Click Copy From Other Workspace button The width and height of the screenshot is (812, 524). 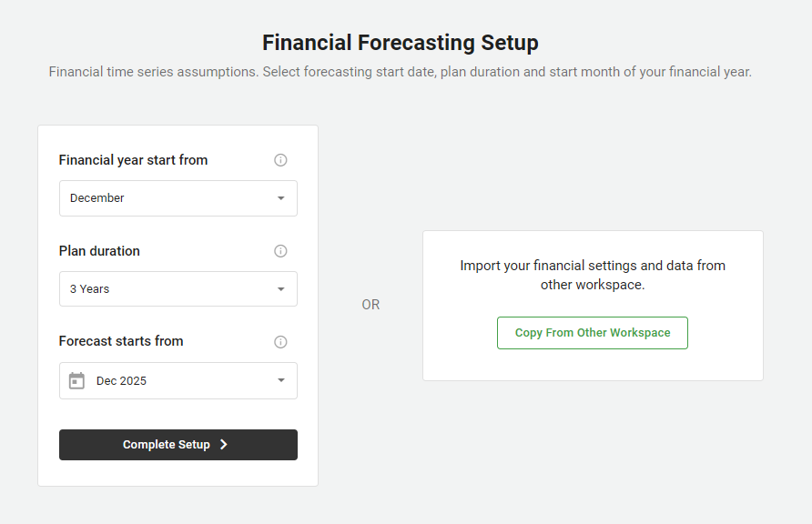tap(593, 333)
